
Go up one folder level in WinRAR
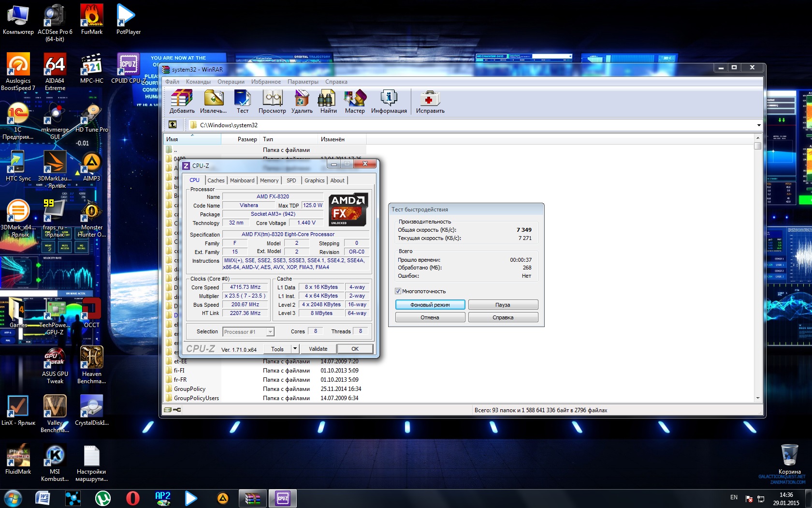173,125
